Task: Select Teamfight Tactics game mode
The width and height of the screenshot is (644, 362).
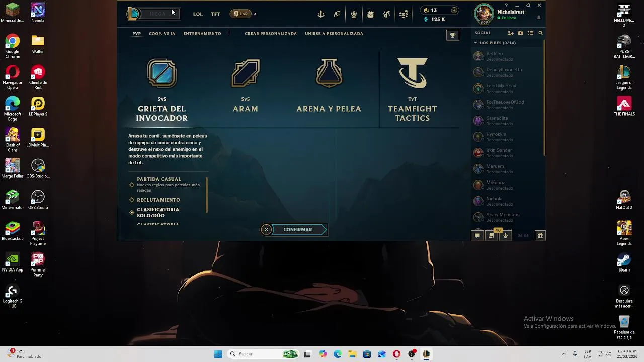Action: tap(413, 90)
